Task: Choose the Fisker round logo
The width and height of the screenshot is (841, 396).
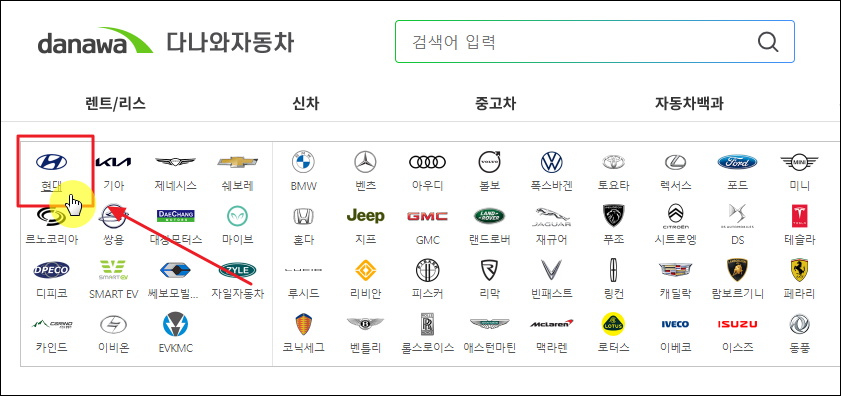Action: (427, 270)
